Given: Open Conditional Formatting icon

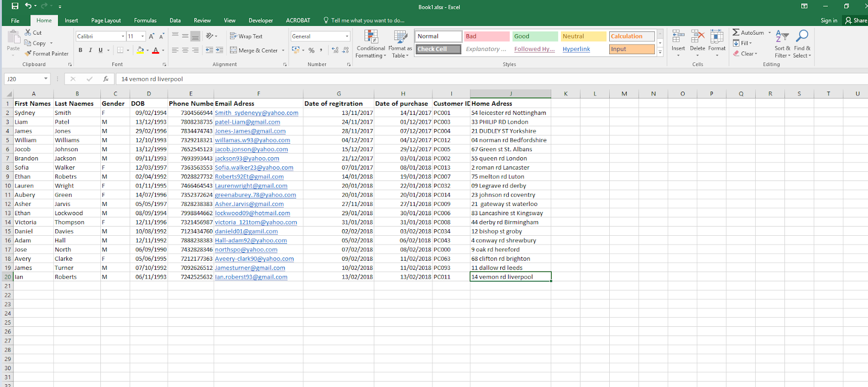Looking at the screenshot, I should point(371,37).
